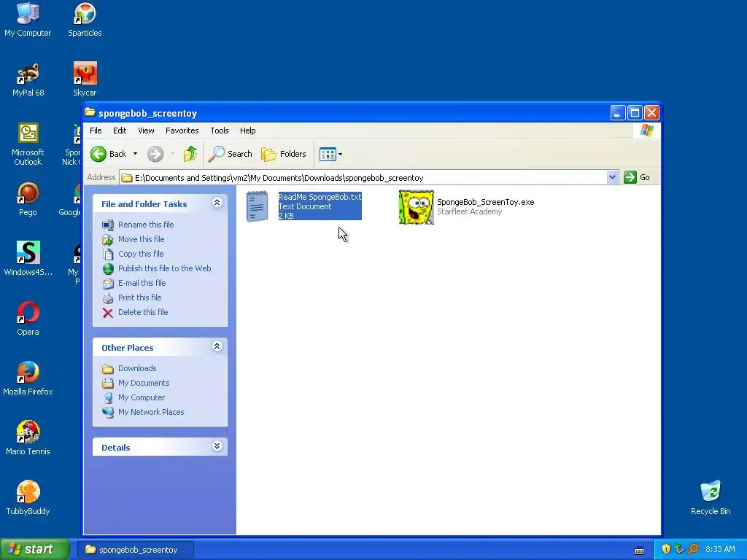The image size is (747, 560).
Task: Open the File menu
Action: pyautogui.click(x=96, y=131)
